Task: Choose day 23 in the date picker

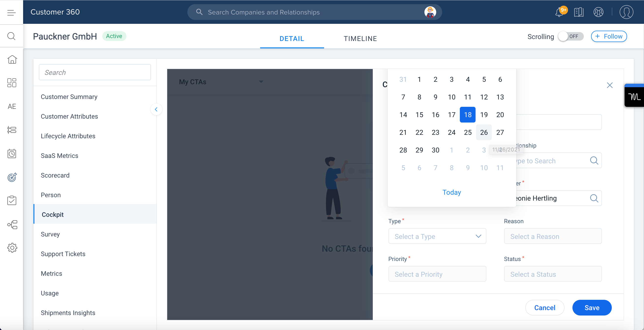Action: pos(435,132)
